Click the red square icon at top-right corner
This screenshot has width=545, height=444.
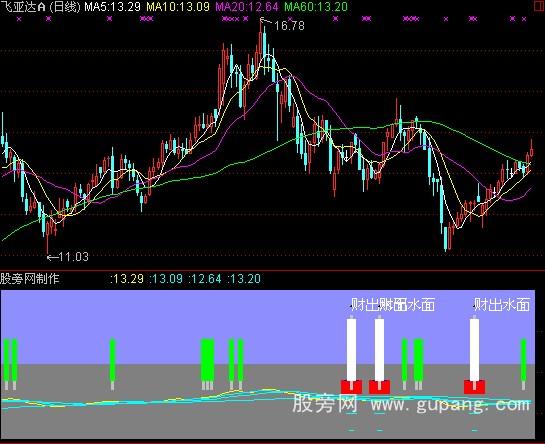click(539, 7)
